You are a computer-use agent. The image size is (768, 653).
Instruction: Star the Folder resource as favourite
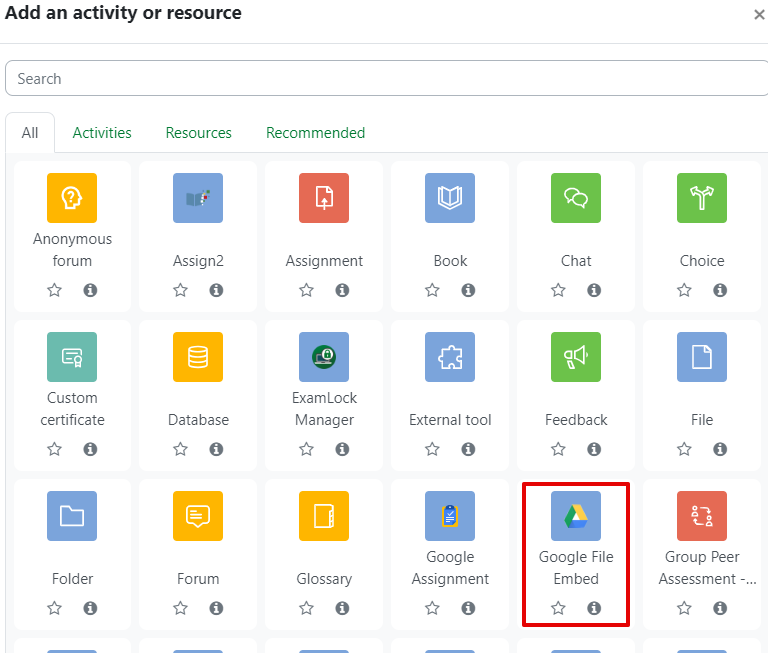[55, 608]
